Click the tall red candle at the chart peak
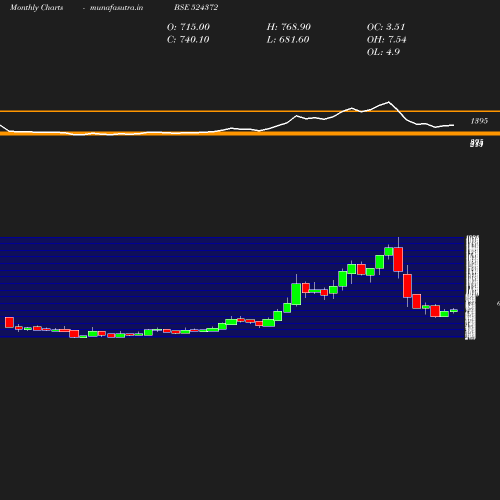 [398, 259]
